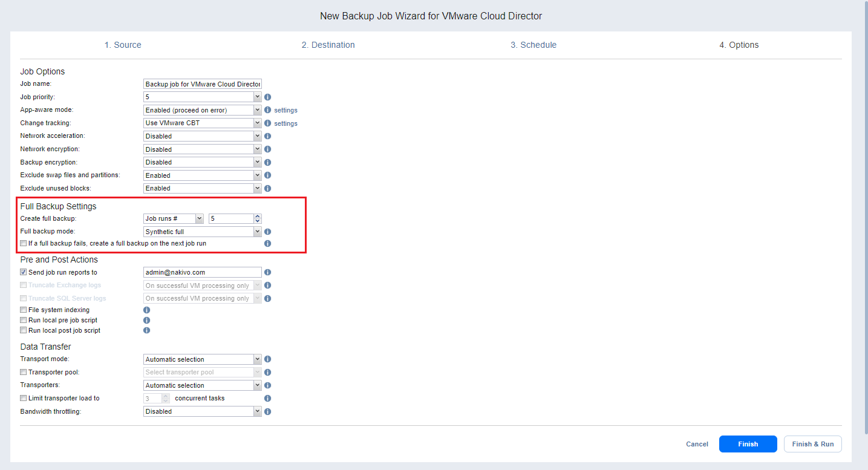Open App-aware mode settings link
The width and height of the screenshot is (868, 470).
click(286, 111)
